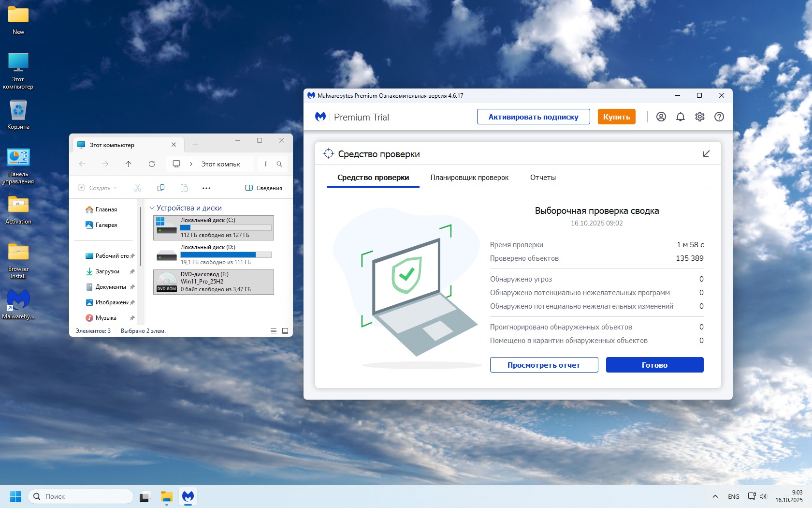Collapse the scanner panel with arrow icon

706,154
